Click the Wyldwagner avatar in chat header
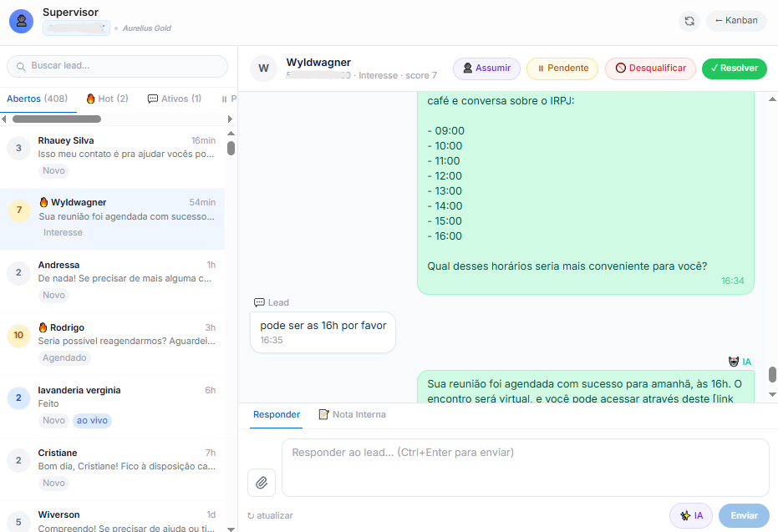 point(263,68)
